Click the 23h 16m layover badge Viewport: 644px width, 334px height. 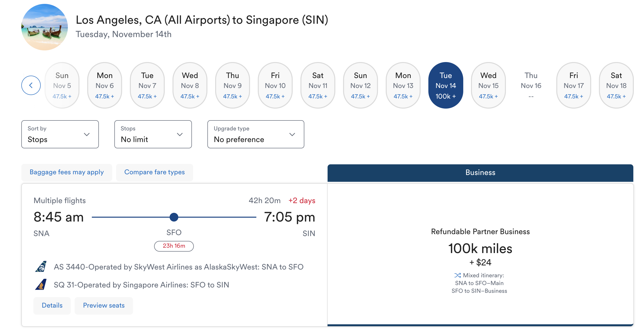(x=174, y=246)
